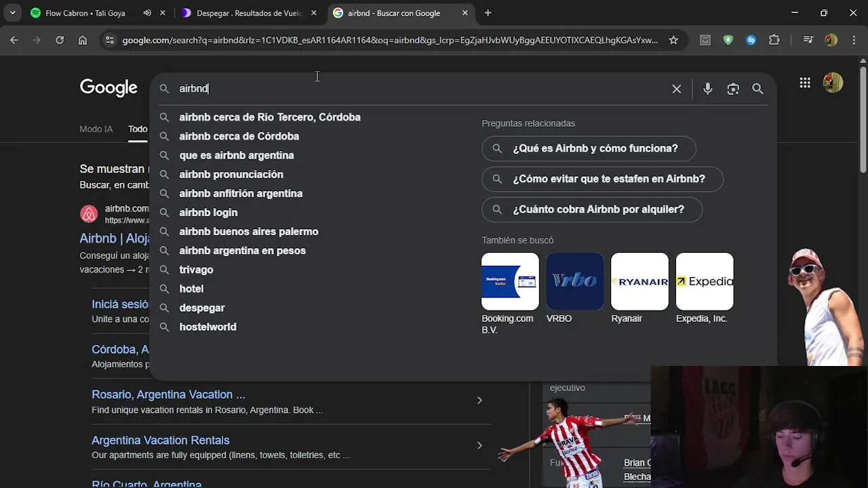Open Ryanair thumbnail
Screen dimensions: 868x488
point(639,281)
